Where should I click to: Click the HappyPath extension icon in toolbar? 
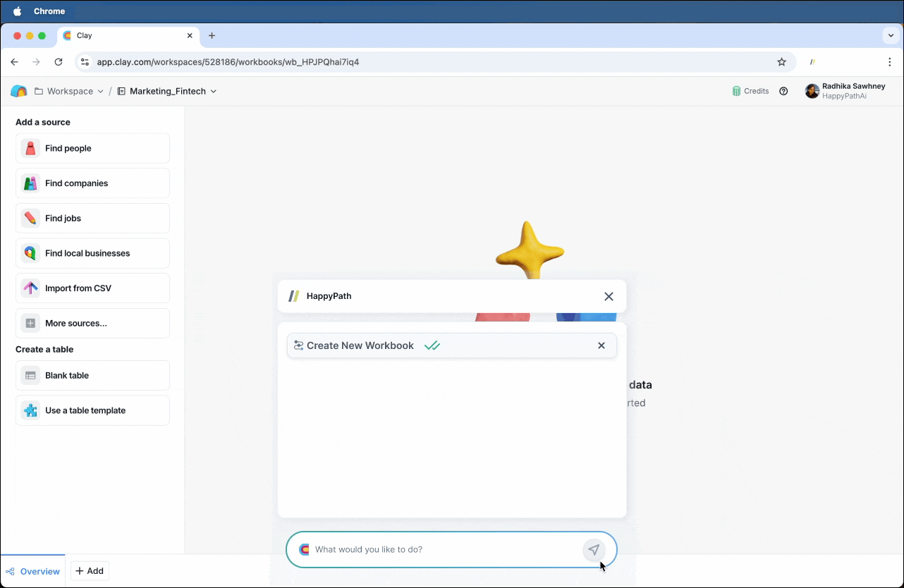tap(812, 62)
